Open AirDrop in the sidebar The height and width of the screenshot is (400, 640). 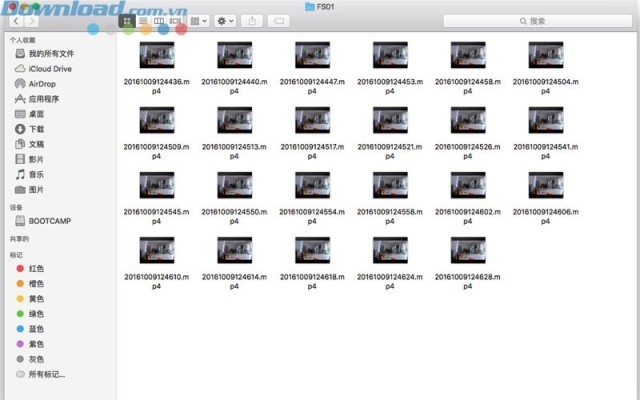(42, 84)
